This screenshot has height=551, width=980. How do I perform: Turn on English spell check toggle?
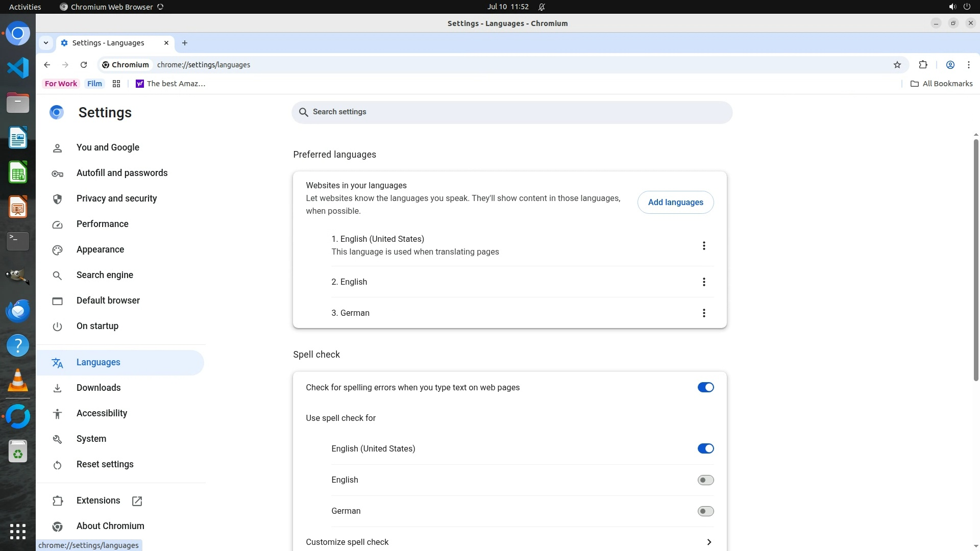coord(705,480)
